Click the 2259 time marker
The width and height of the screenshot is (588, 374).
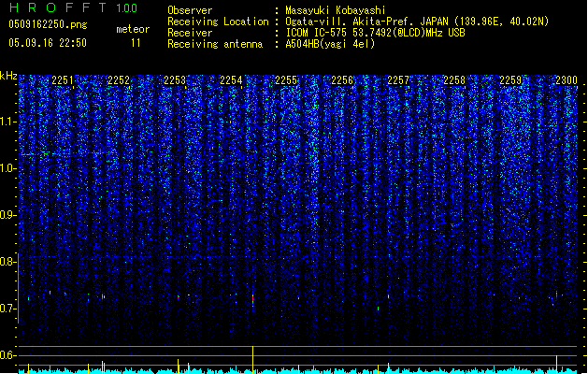click(x=510, y=80)
